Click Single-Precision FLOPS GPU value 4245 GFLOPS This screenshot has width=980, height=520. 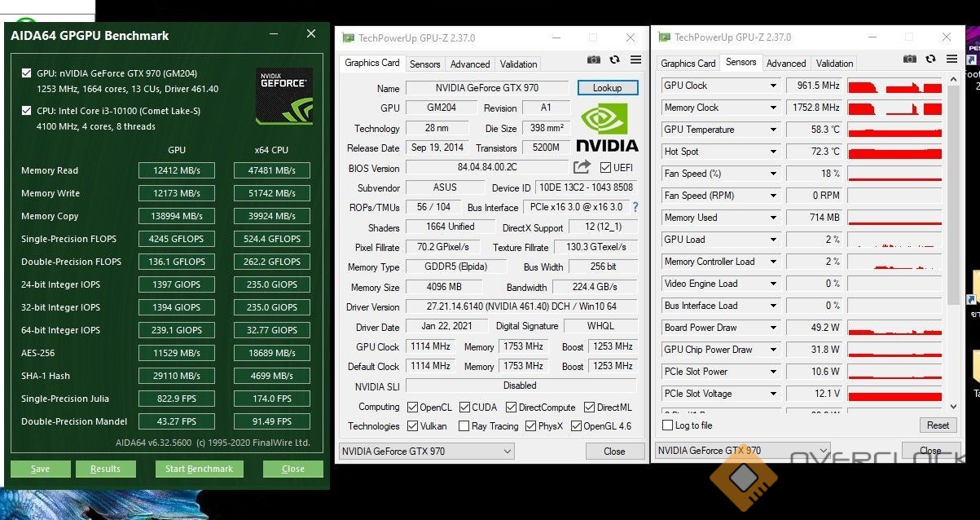[x=177, y=239]
